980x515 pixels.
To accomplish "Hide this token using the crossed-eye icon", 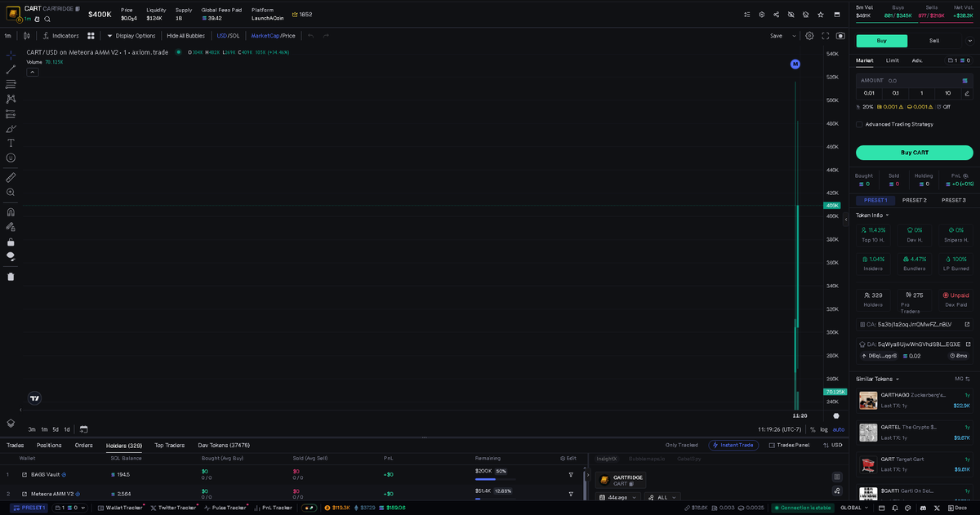I will click(x=791, y=15).
